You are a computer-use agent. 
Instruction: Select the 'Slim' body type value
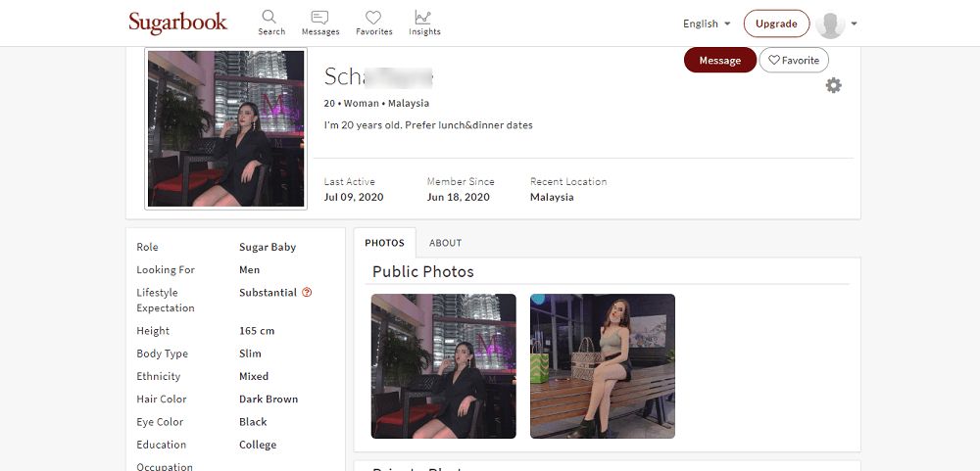tap(250, 353)
